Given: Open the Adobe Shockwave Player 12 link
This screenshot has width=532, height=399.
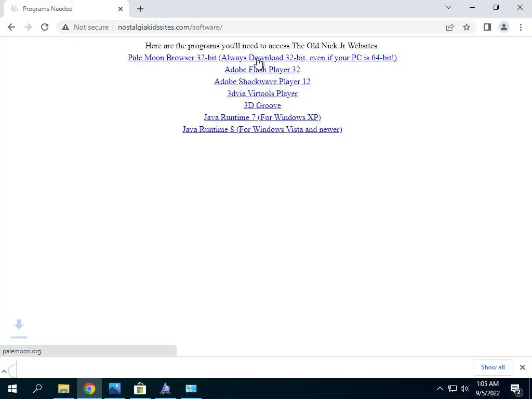Looking at the screenshot, I should (x=262, y=82).
